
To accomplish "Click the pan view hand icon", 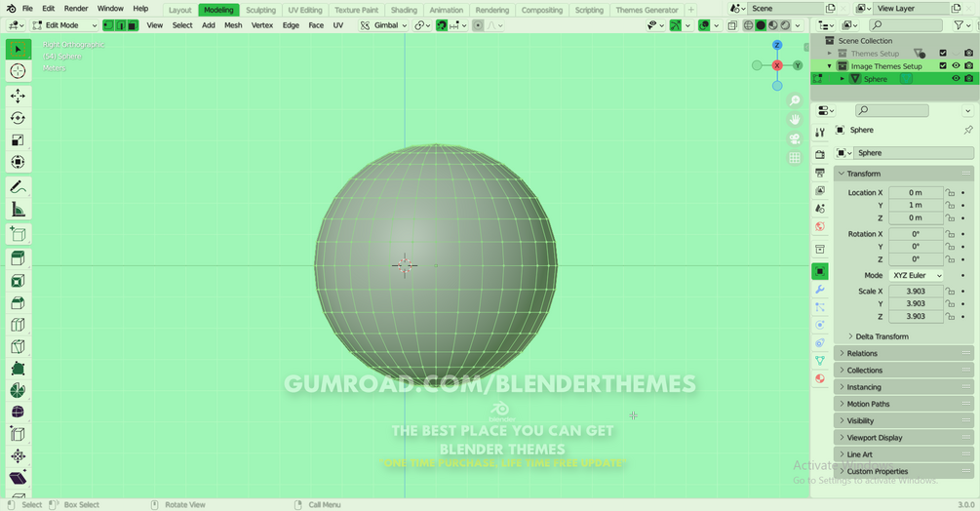I will (x=795, y=119).
